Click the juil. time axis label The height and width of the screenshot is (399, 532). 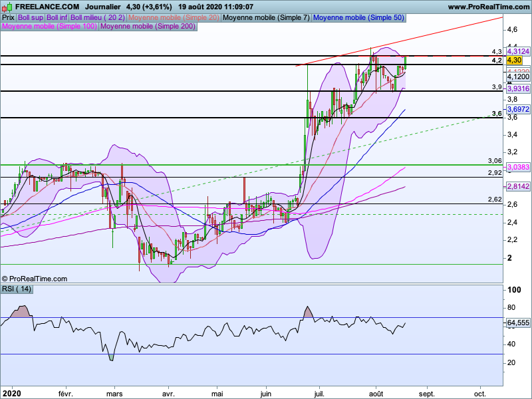(x=319, y=394)
